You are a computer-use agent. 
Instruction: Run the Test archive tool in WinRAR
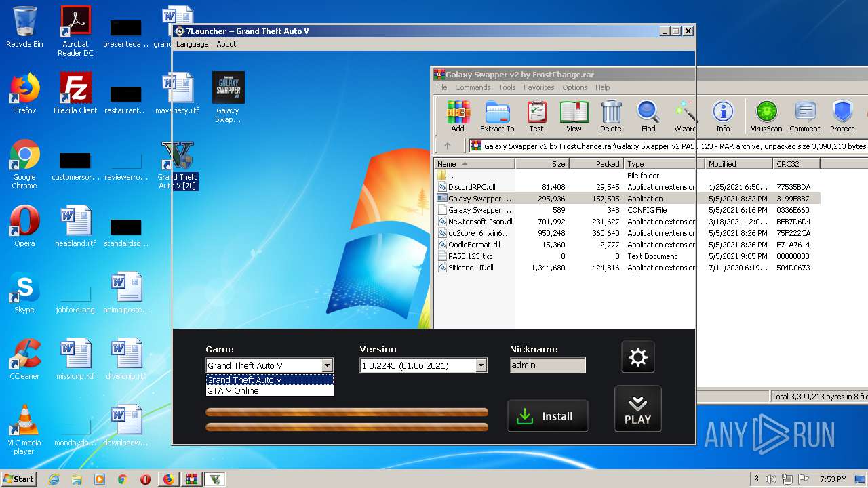point(536,116)
